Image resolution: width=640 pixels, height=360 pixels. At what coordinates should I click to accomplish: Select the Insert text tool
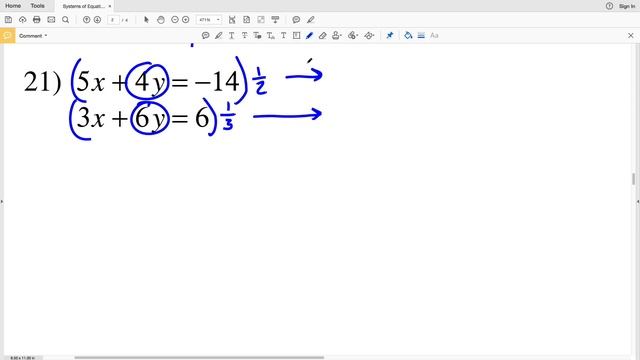click(271, 36)
